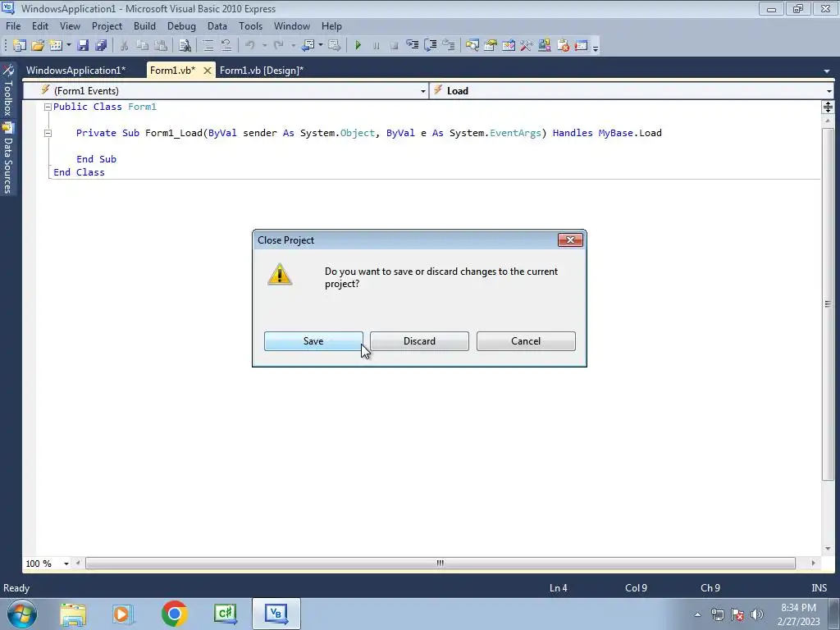Open the Data Sources side panel tab
Screen dimensions: 840x630
(x=8, y=158)
